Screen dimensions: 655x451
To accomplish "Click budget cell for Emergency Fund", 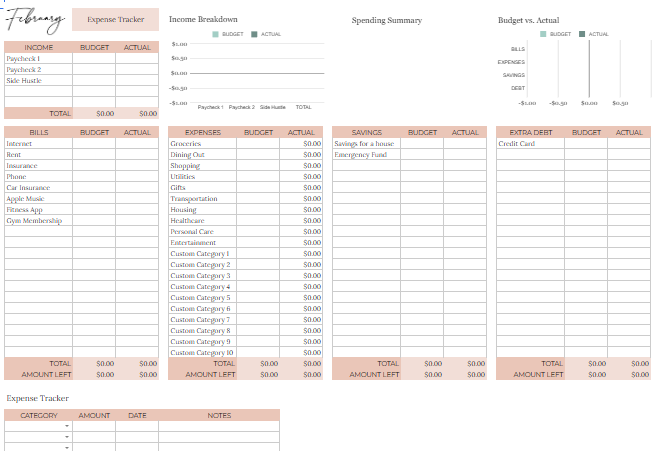I will 422,155.
